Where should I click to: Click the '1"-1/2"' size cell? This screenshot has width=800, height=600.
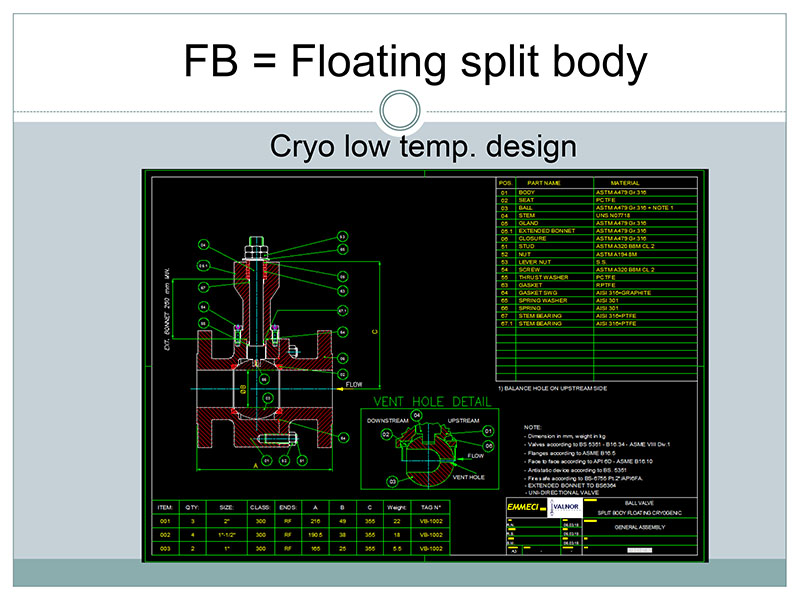[x=226, y=535]
